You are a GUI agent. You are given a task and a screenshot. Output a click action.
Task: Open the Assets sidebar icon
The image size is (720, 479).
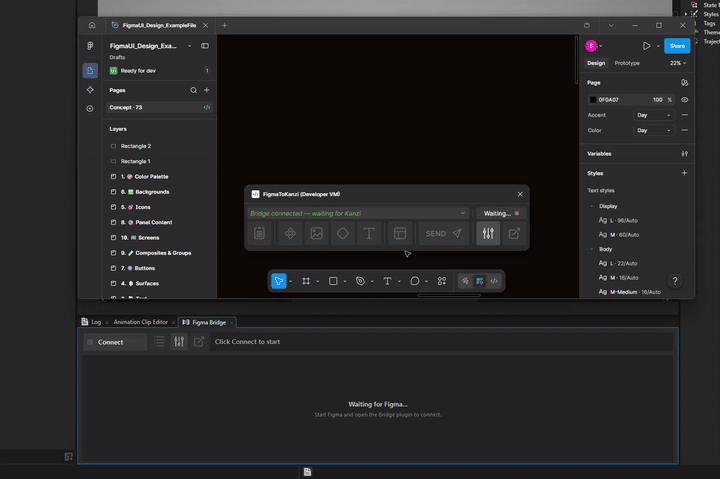(90, 90)
